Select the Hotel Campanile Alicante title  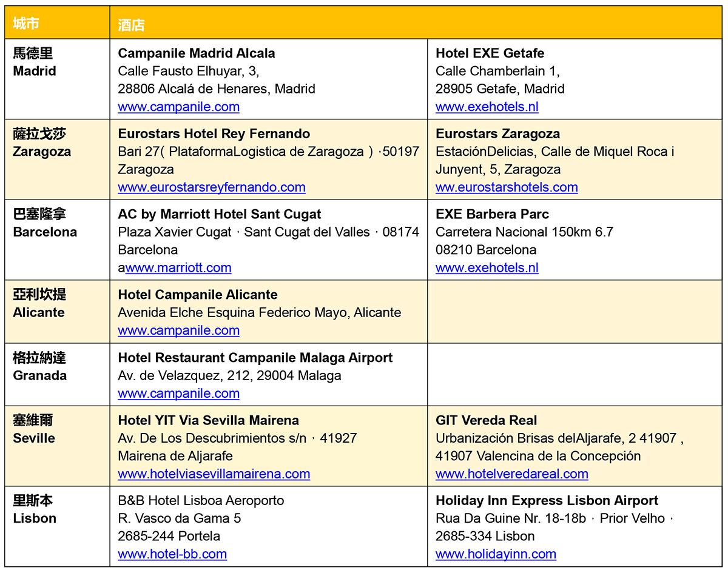[x=198, y=295]
